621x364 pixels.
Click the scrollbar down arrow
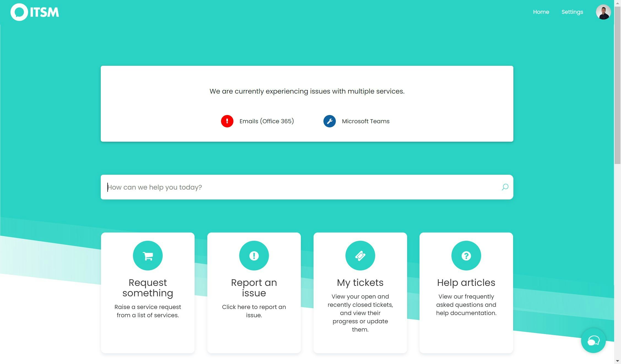[x=617, y=361]
